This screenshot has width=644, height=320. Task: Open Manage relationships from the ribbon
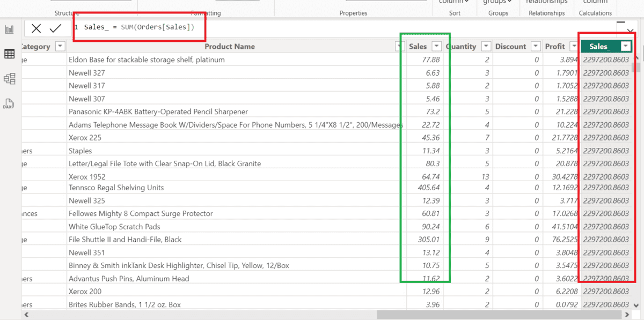546,3
